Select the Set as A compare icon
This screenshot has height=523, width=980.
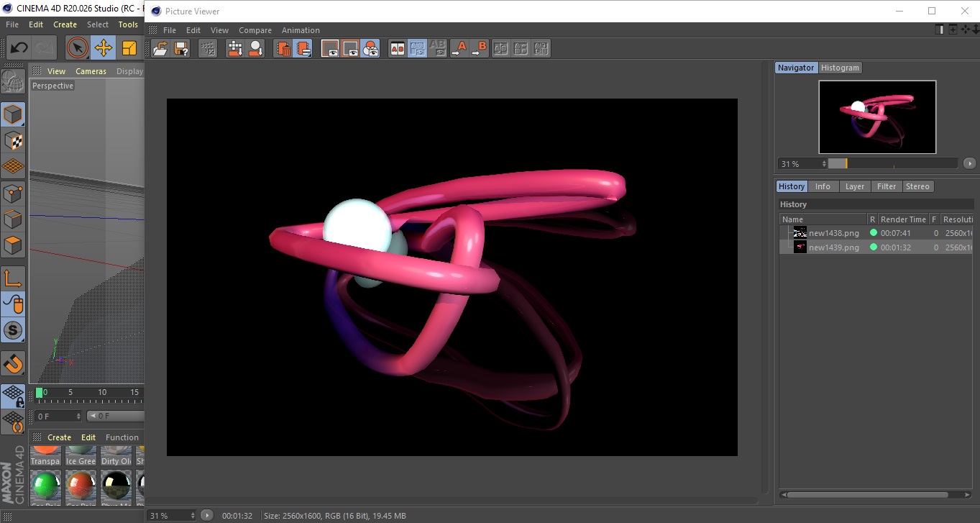(x=459, y=49)
